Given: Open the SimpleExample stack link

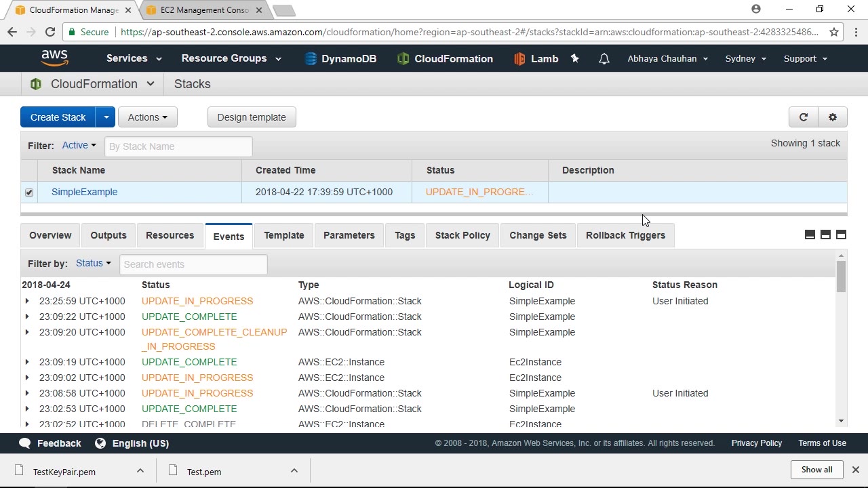Looking at the screenshot, I should coord(85,192).
